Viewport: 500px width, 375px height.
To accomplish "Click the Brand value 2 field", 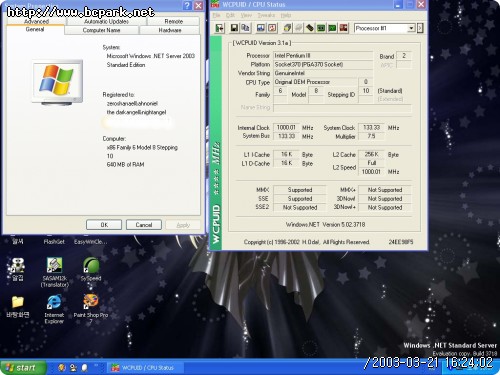I will [404, 56].
